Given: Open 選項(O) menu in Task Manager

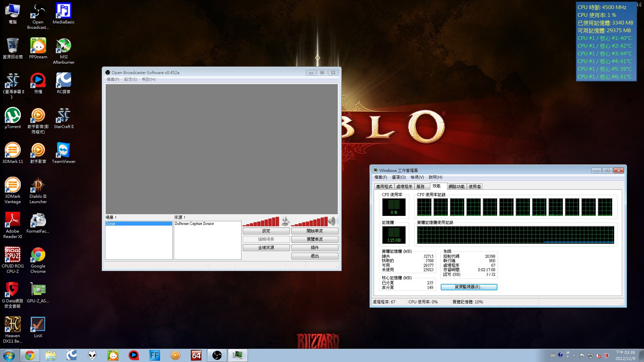Looking at the screenshot, I should (398, 177).
